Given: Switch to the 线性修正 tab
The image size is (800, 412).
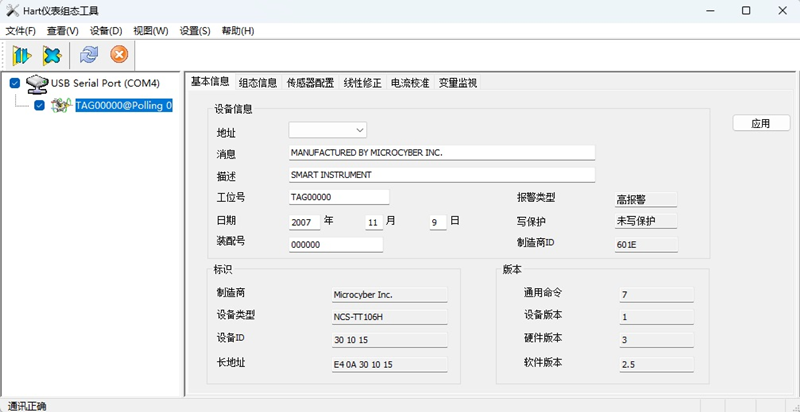Looking at the screenshot, I should (363, 83).
